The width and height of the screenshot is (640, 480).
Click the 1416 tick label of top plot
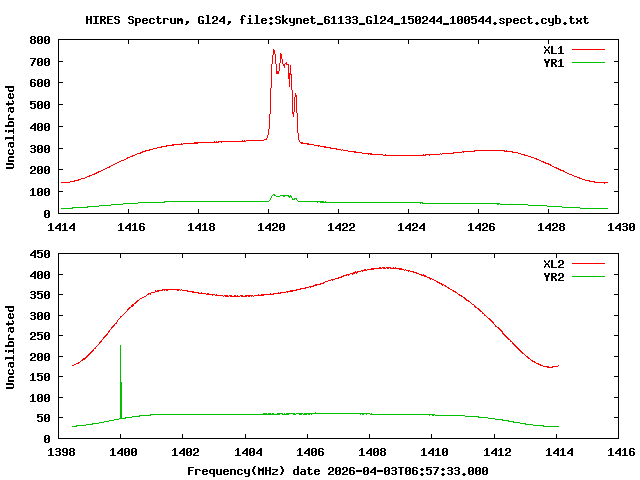pyautogui.click(x=131, y=227)
